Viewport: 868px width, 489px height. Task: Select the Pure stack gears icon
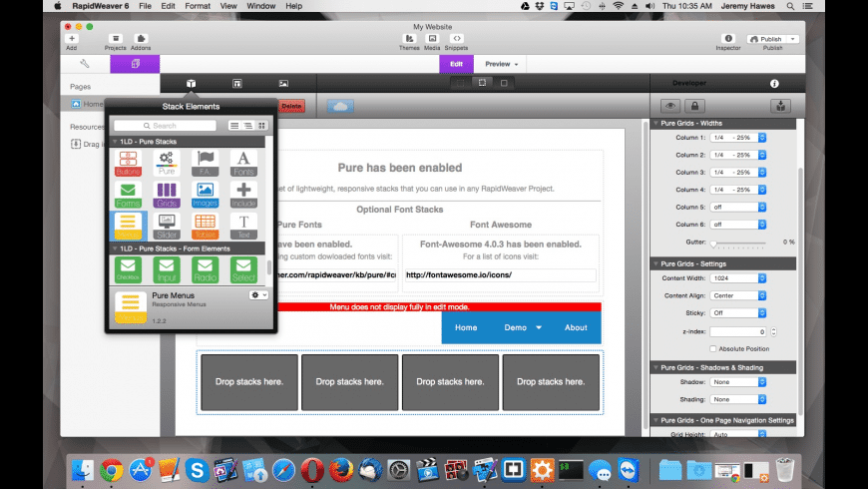coord(167,164)
